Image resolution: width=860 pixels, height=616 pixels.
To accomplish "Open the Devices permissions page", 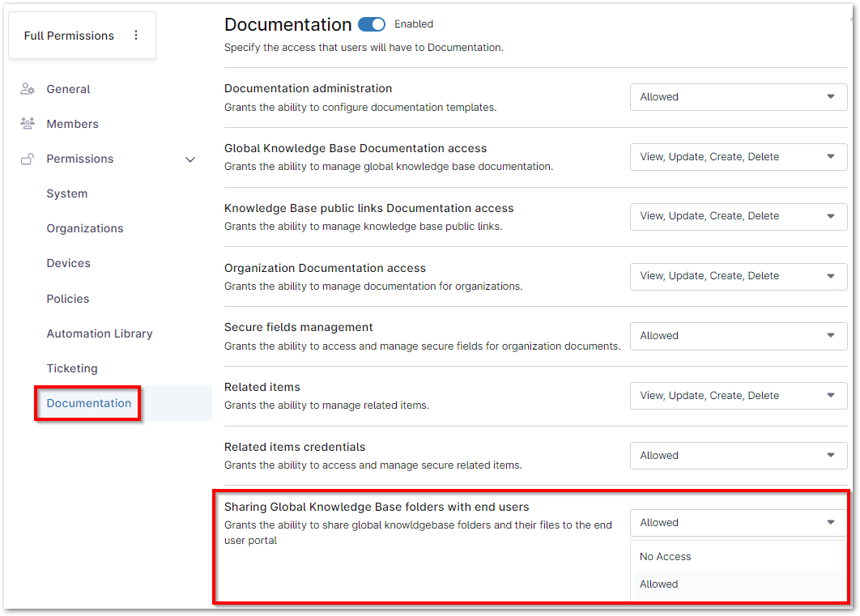I will 68,263.
